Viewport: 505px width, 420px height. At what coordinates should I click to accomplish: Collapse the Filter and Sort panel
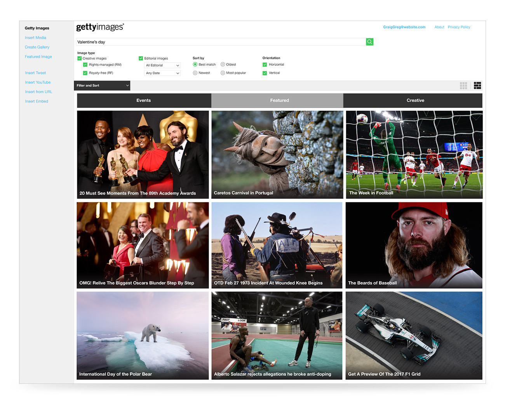[102, 85]
